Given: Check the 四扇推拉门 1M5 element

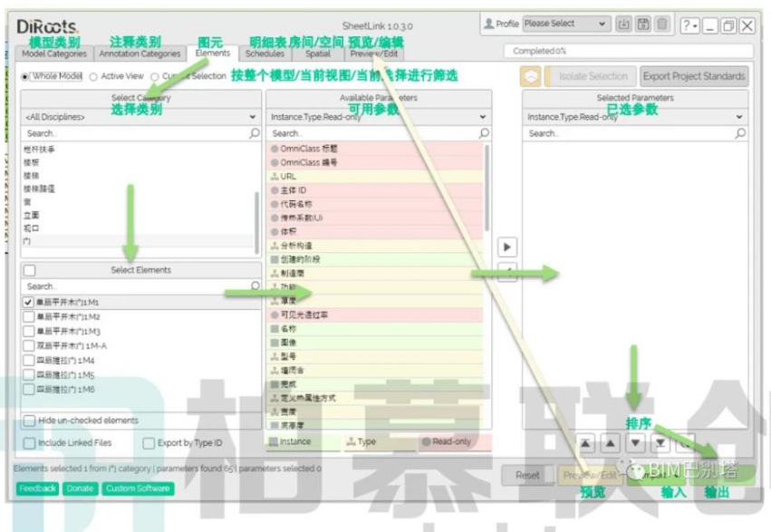Looking at the screenshot, I should click(28, 374).
